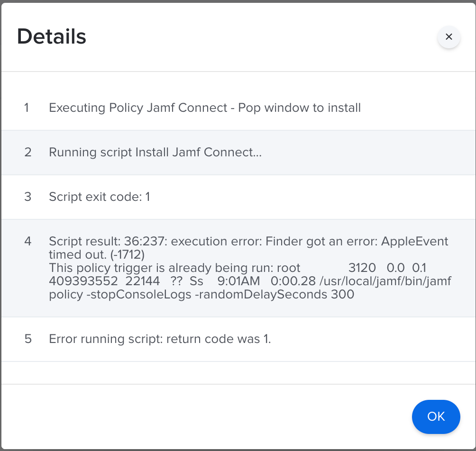476x451 pixels.
Task: Click the 'This policy trigger is already being run' text
Action: [x=161, y=268]
